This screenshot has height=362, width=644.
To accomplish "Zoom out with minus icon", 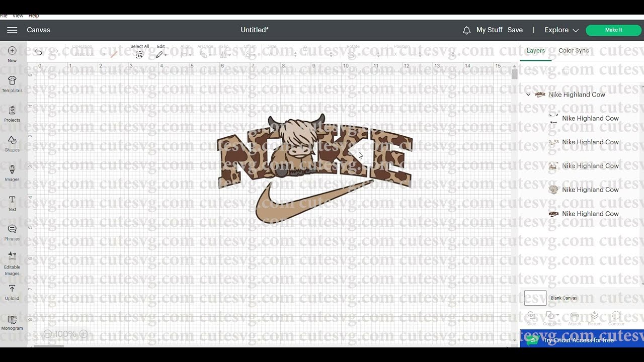I will (47, 334).
